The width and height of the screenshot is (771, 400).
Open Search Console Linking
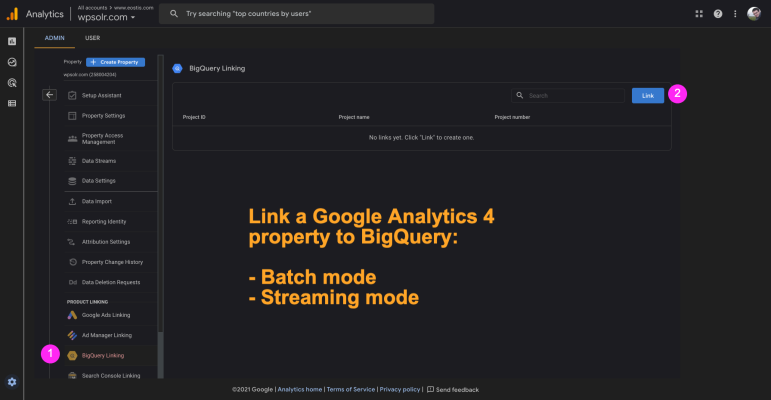111,375
